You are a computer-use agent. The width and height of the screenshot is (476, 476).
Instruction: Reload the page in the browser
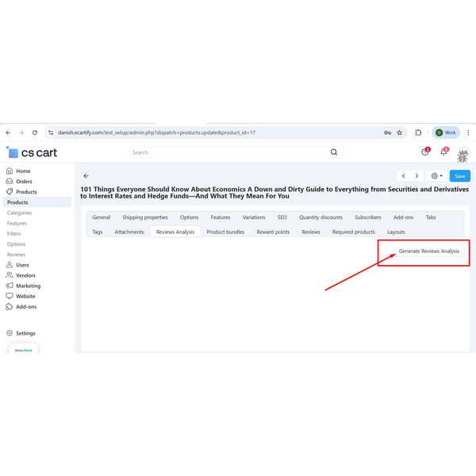(x=35, y=132)
